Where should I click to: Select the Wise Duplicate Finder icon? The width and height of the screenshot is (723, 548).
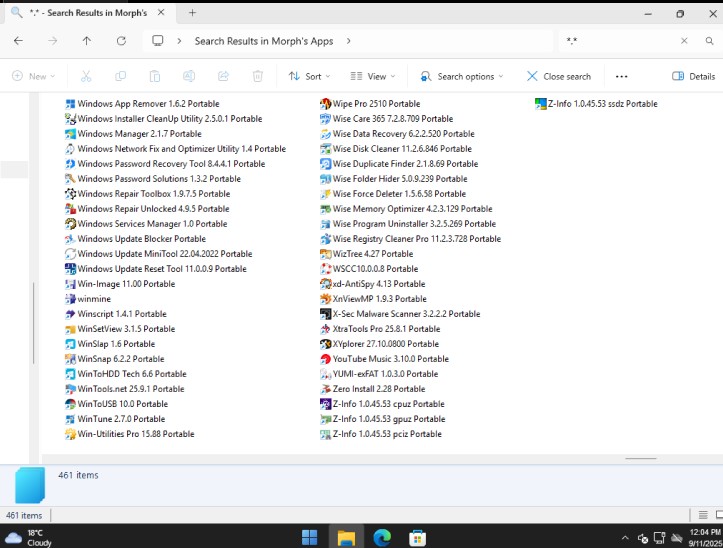pyautogui.click(x=326, y=164)
